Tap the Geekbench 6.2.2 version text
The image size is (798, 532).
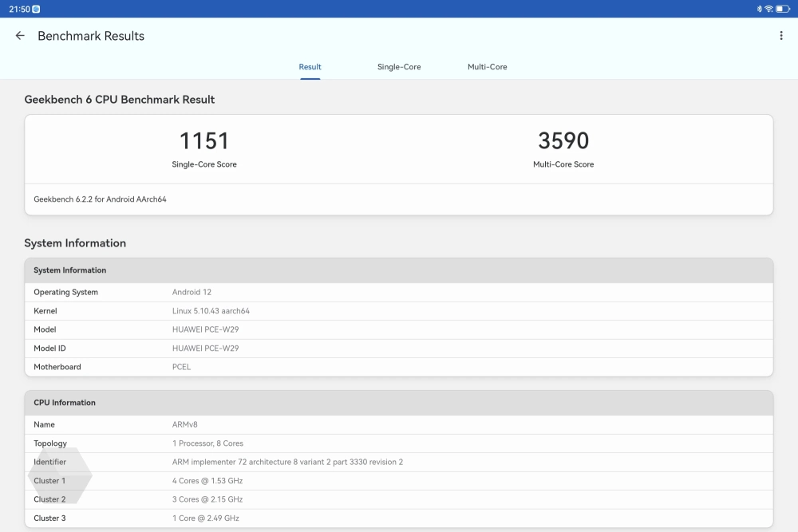pyautogui.click(x=100, y=199)
